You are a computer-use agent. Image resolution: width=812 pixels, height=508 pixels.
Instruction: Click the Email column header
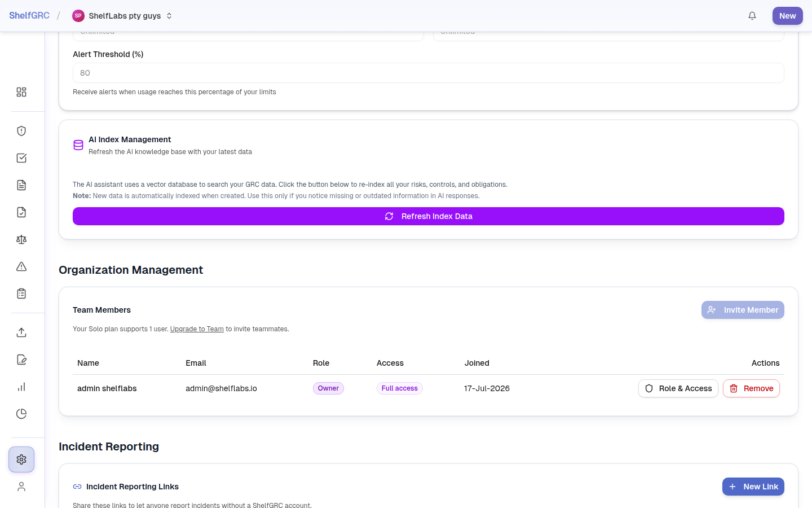point(196,363)
